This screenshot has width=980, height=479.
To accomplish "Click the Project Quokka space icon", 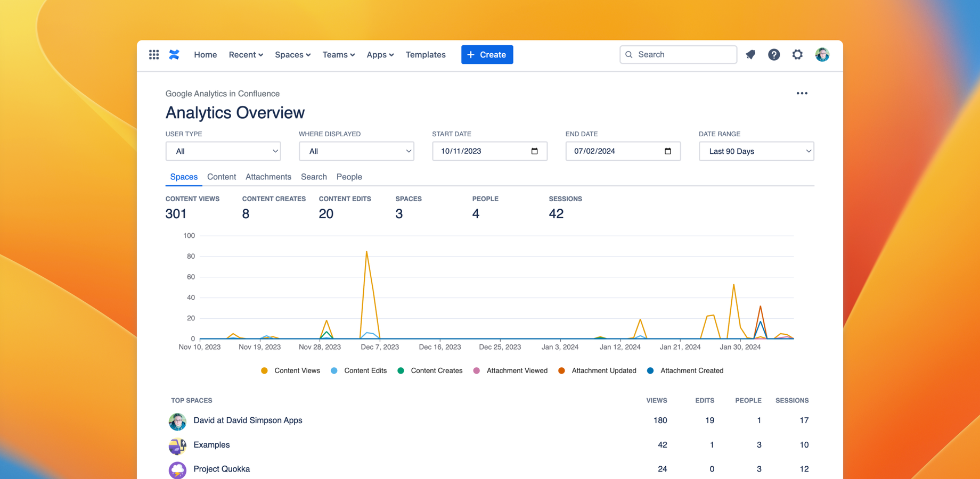I will point(177,470).
